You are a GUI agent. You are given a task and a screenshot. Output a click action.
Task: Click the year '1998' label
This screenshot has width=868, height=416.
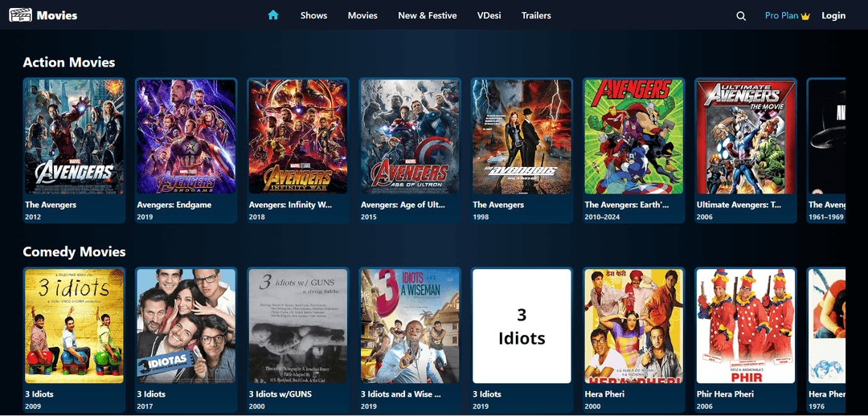pyautogui.click(x=481, y=217)
